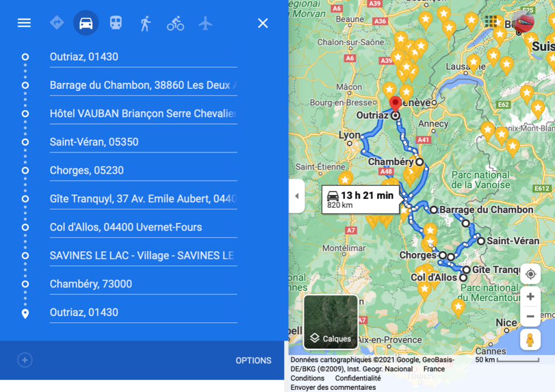Click the Nice city label on map
The image size is (555, 392).
pyautogui.click(x=507, y=323)
